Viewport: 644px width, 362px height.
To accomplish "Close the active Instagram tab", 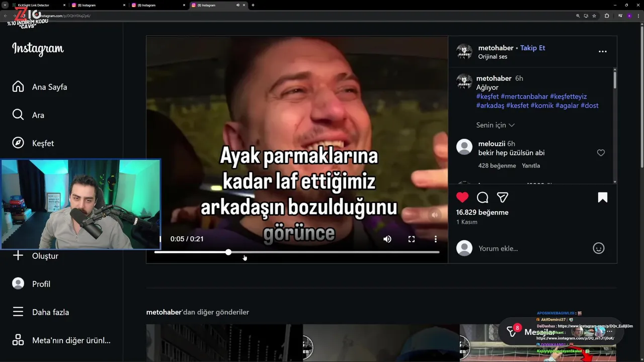I will coord(245,5).
